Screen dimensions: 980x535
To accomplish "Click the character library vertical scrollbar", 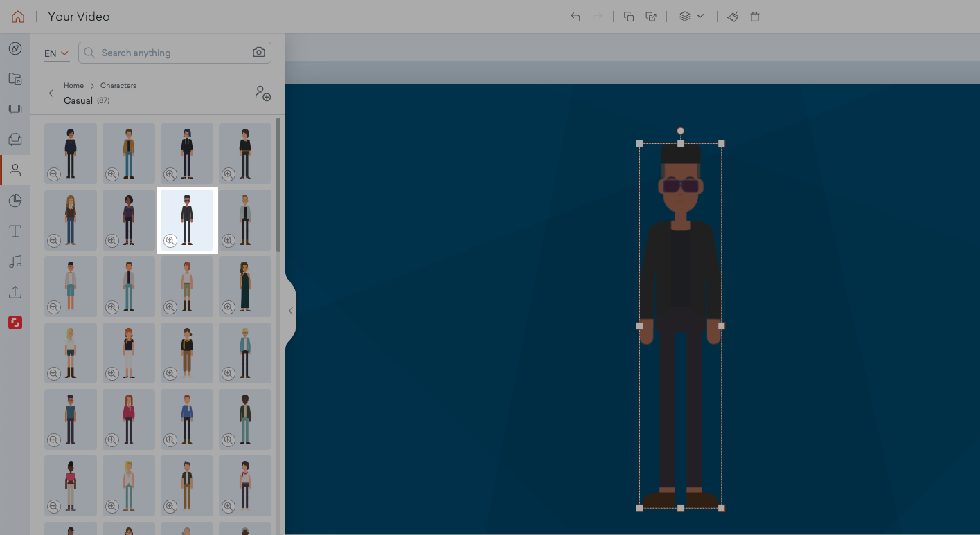I will click(x=278, y=185).
